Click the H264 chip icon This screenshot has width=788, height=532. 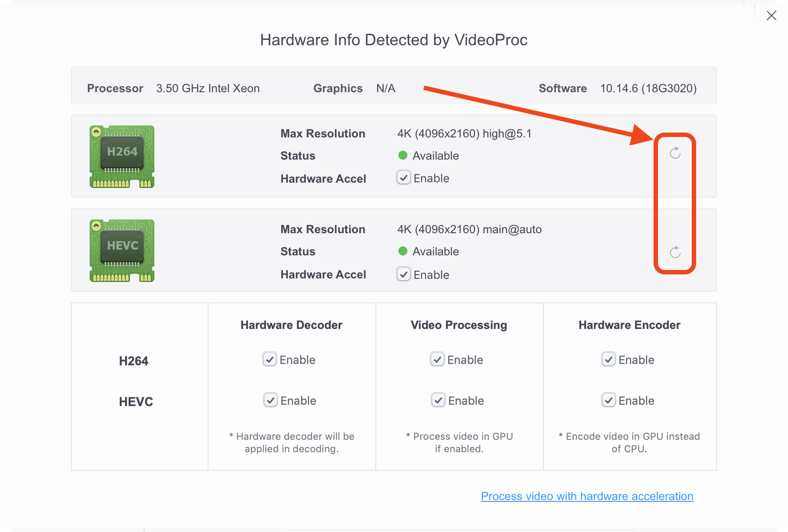(122, 156)
